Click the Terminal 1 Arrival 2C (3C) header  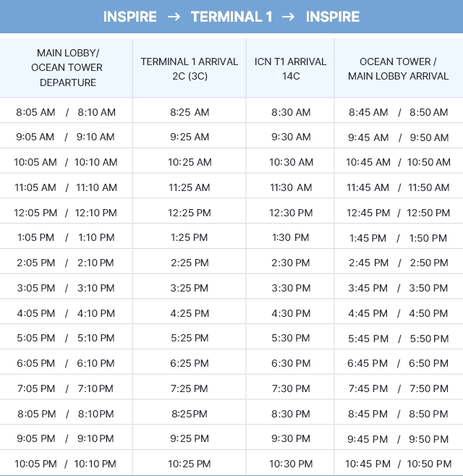click(x=190, y=69)
